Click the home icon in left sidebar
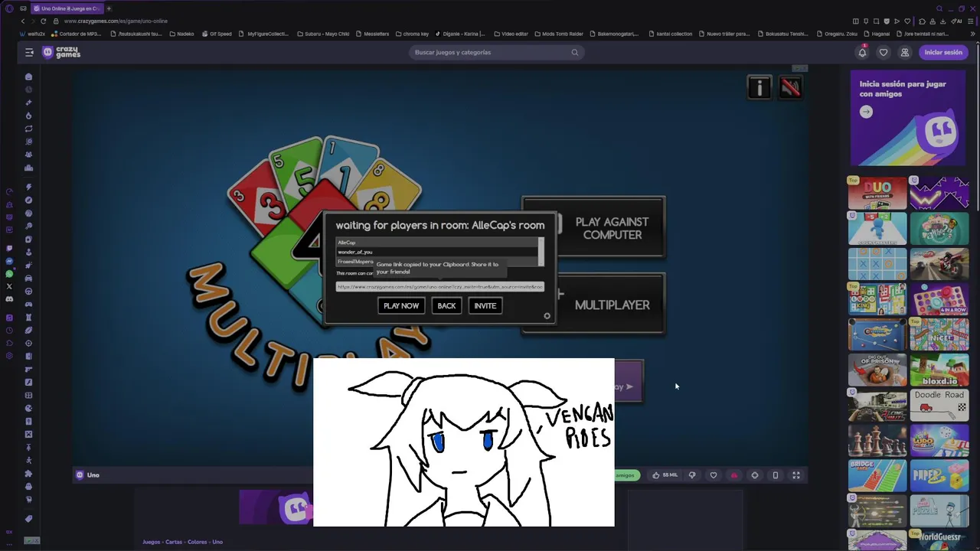This screenshot has height=551, width=980. click(x=28, y=77)
